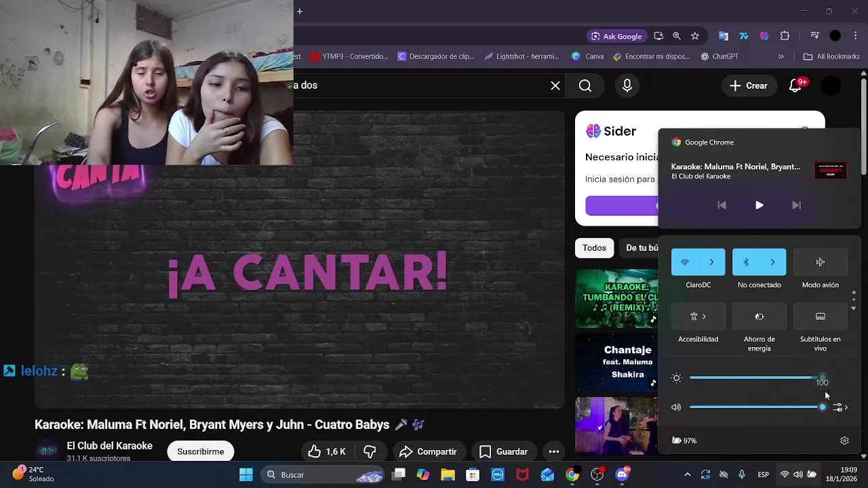
Task: Open Windows Start menu
Action: [x=246, y=474]
